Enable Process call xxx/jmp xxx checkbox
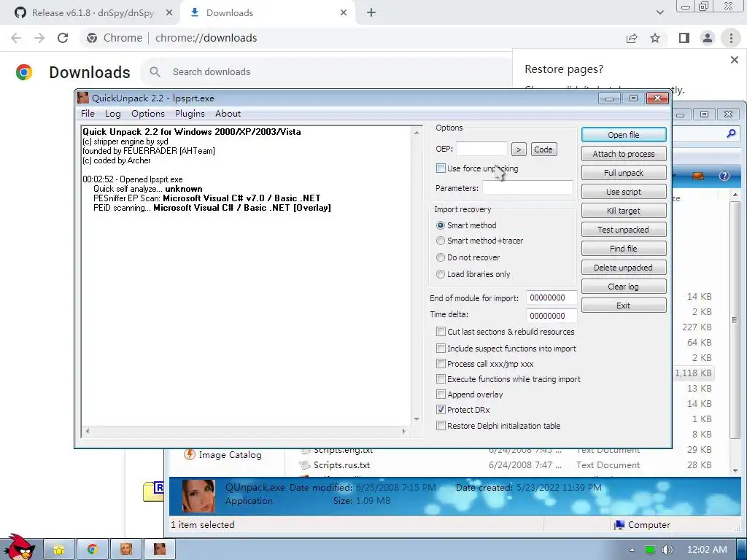747x560 pixels. tap(441, 364)
